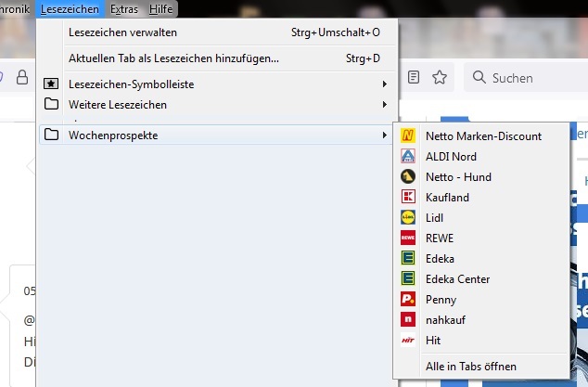The width and height of the screenshot is (588, 387).
Task: Bookmark page with the star icon
Action: pos(440,77)
